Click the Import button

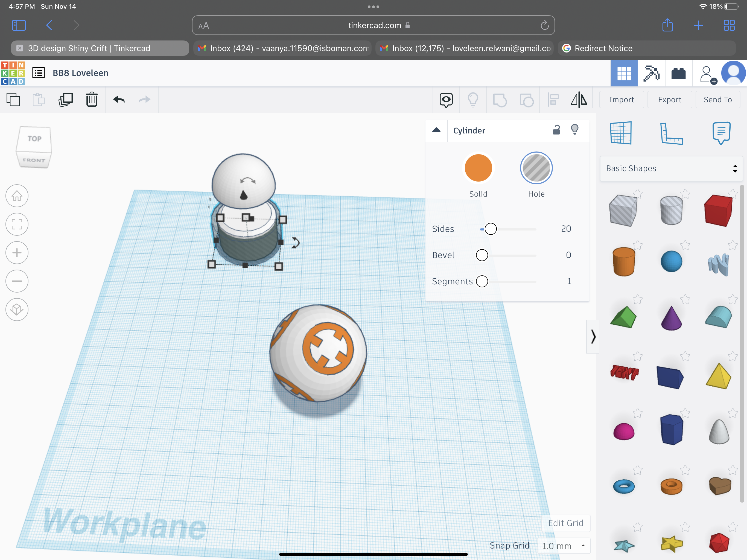pos(621,100)
